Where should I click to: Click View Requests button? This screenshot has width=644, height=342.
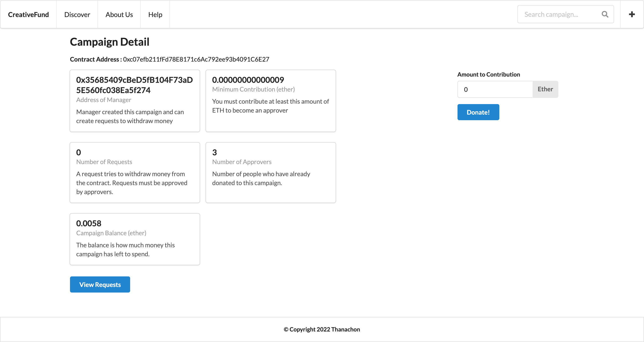pyautogui.click(x=100, y=284)
